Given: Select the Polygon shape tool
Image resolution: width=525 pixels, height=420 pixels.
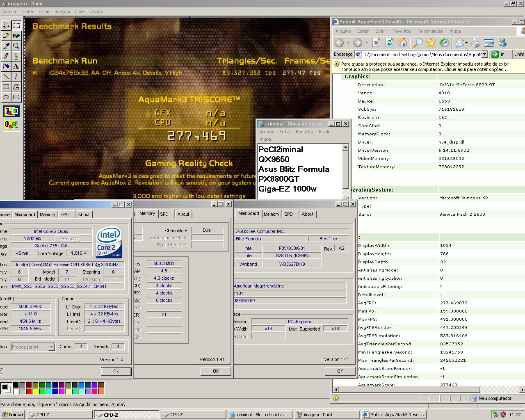Looking at the screenshot, I should 16,87.
